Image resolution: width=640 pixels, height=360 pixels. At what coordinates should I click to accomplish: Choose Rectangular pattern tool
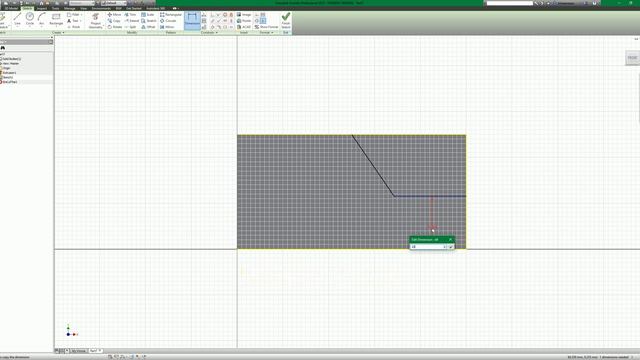click(171, 15)
